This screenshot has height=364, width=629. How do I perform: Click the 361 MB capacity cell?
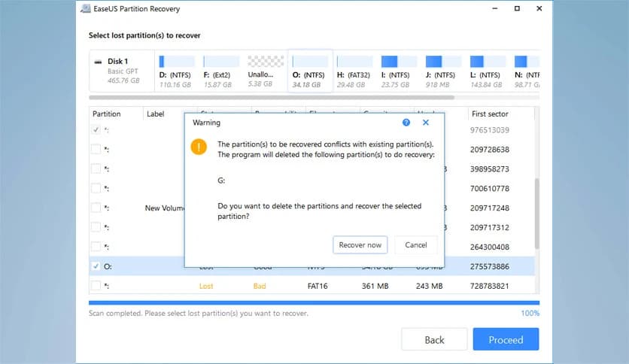[x=375, y=287]
